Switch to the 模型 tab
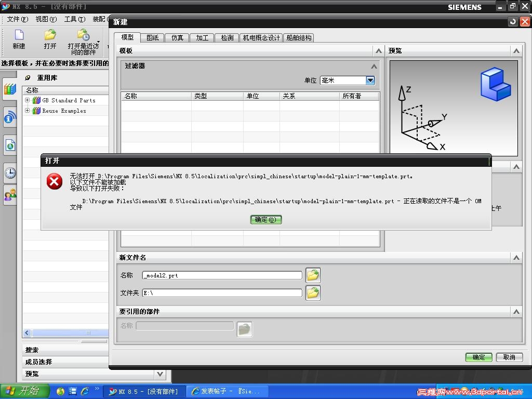532x399 pixels. click(x=127, y=37)
